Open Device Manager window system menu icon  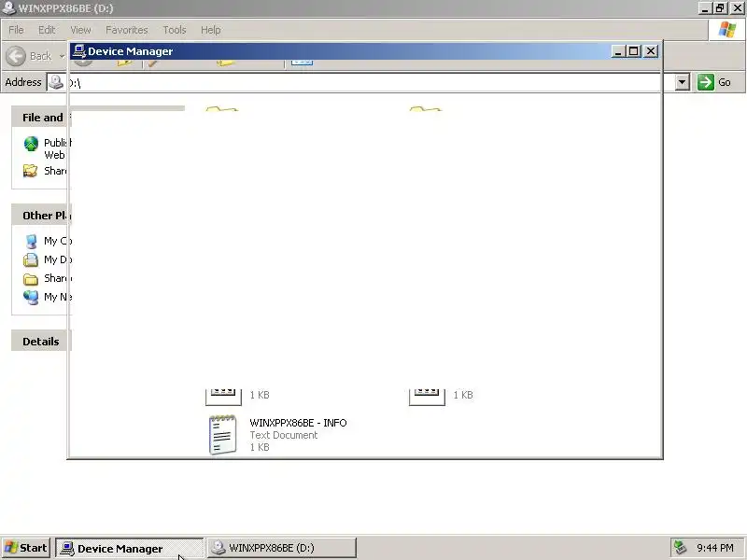pyautogui.click(x=79, y=51)
